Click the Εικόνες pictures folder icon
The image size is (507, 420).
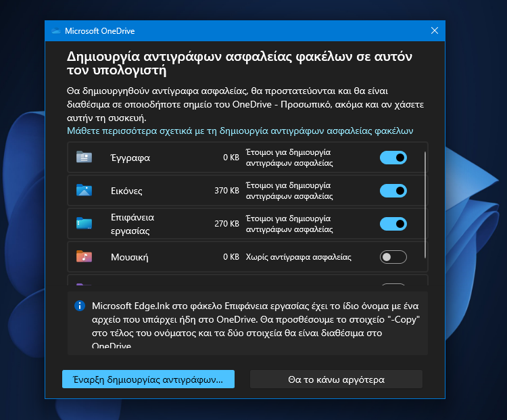[x=84, y=190]
